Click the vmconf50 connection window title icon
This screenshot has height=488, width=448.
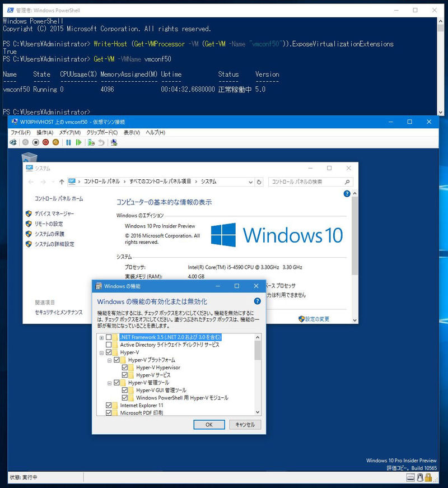(x=15, y=122)
